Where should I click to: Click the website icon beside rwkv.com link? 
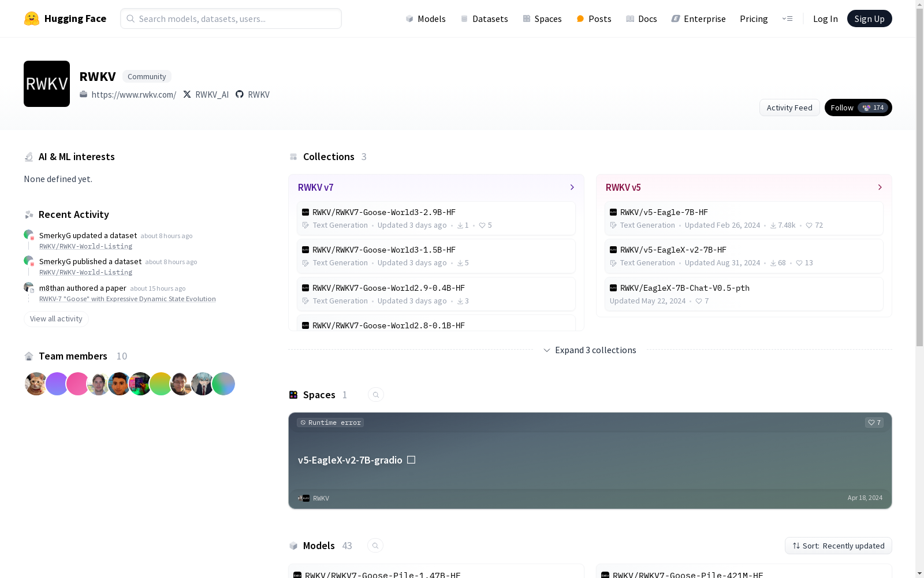(x=84, y=94)
